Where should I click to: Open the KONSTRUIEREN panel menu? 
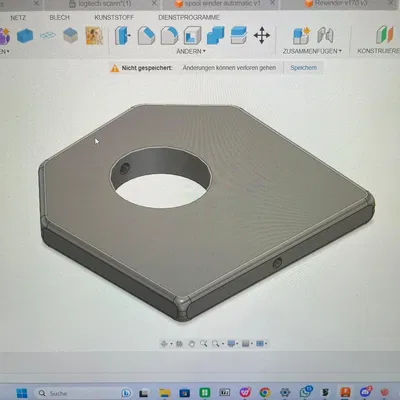[378, 51]
